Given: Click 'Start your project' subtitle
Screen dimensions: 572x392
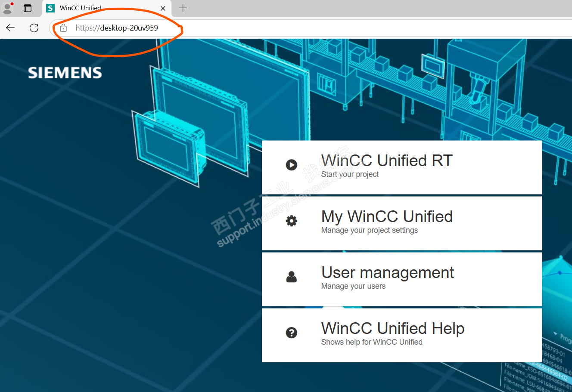Looking at the screenshot, I should (350, 174).
